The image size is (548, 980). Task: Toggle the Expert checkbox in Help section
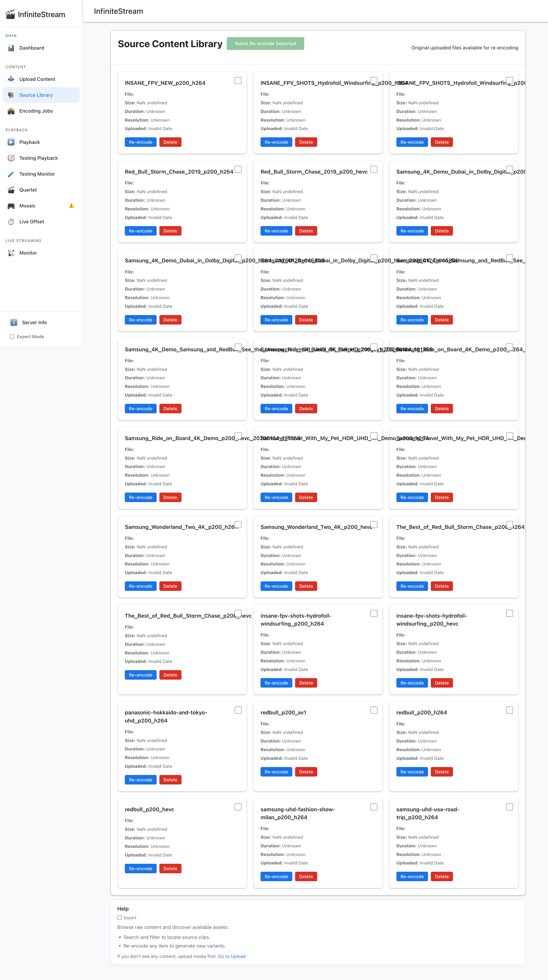[120, 918]
